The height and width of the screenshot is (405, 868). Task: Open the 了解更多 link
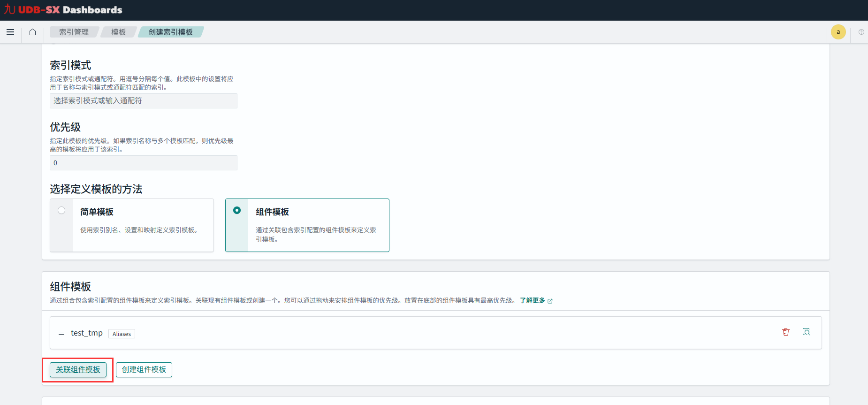[x=533, y=300]
